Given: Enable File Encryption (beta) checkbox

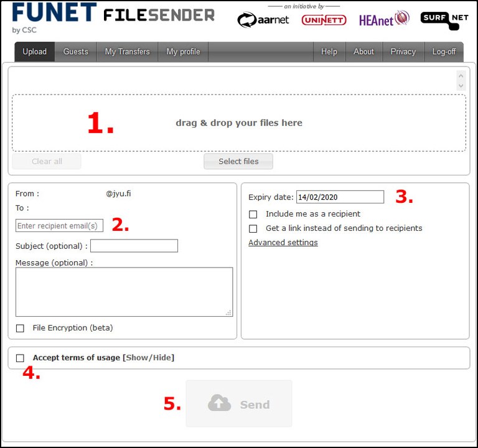Looking at the screenshot, I should click(20, 329).
